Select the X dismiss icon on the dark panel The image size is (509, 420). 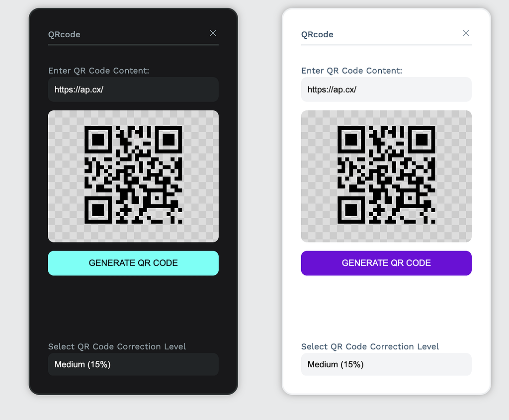pos(213,33)
